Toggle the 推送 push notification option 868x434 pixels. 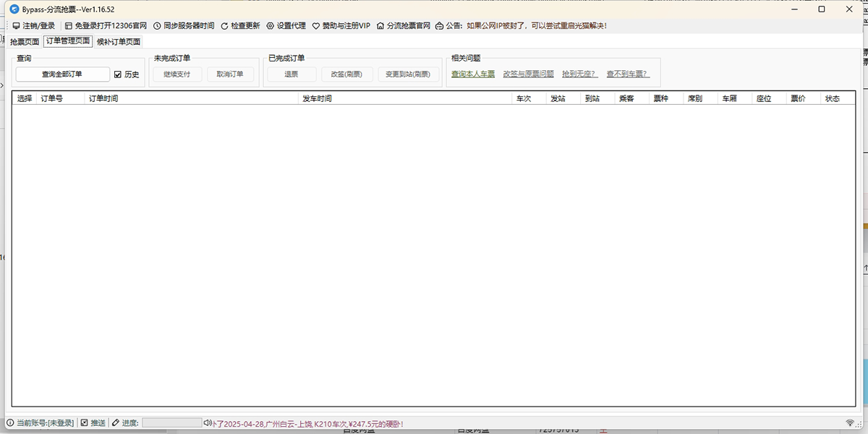85,422
